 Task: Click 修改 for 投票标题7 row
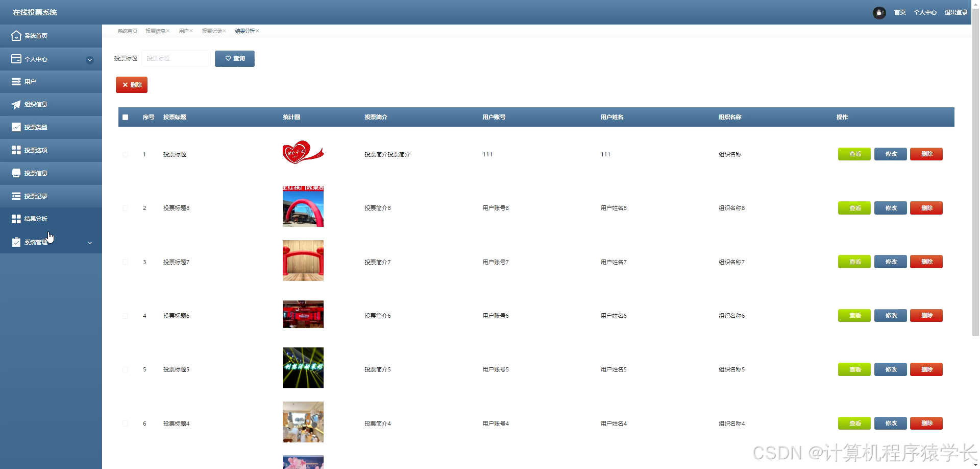[x=891, y=262]
